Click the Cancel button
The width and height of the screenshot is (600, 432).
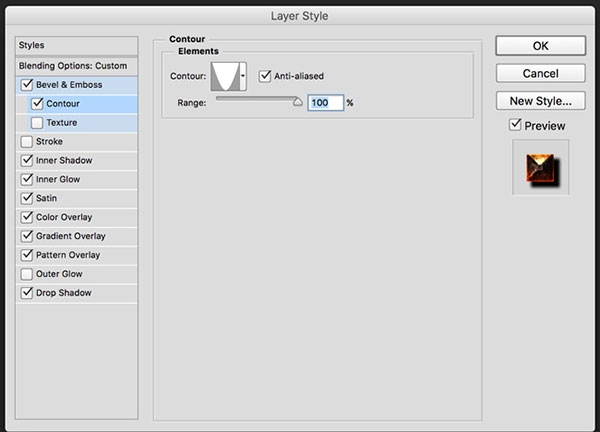click(540, 73)
